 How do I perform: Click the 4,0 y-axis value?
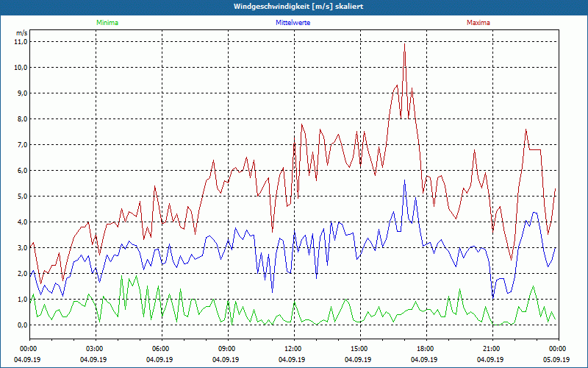pyautogui.click(x=23, y=222)
